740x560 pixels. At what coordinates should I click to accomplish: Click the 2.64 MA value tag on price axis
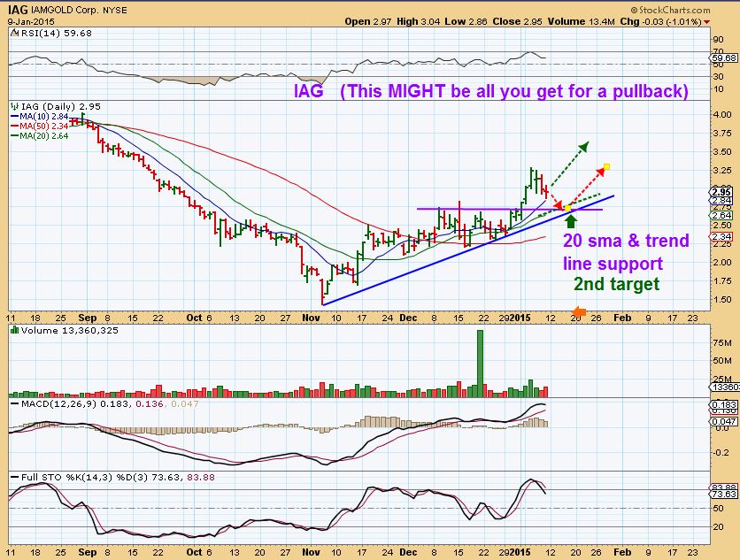click(x=721, y=215)
